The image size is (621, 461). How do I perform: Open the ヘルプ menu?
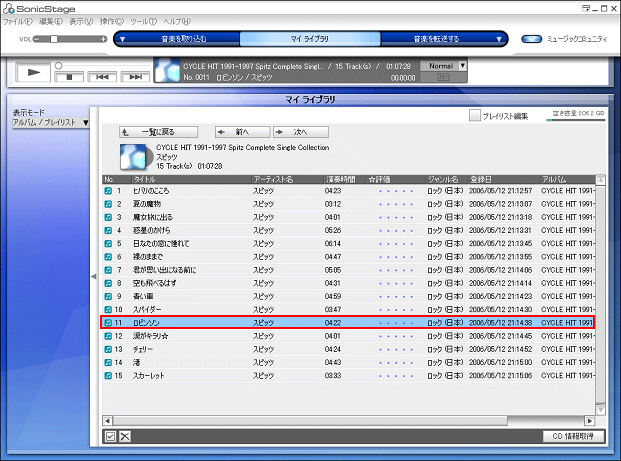click(177, 21)
